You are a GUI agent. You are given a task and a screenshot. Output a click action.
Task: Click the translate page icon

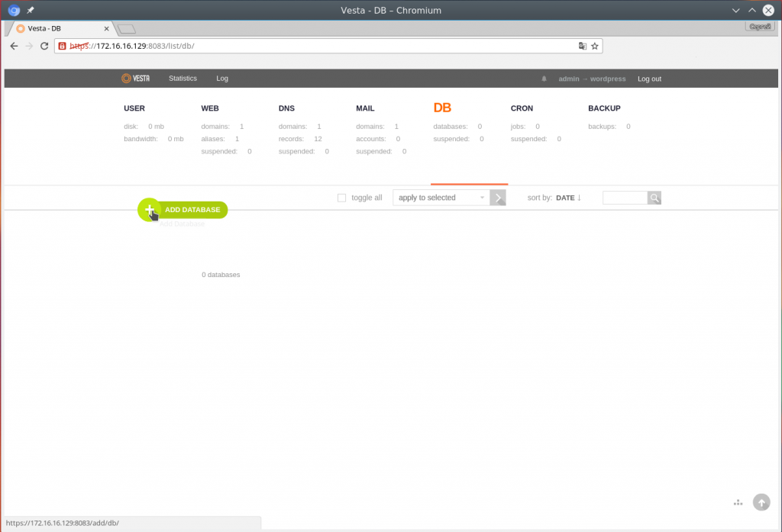[x=582, y=46]
